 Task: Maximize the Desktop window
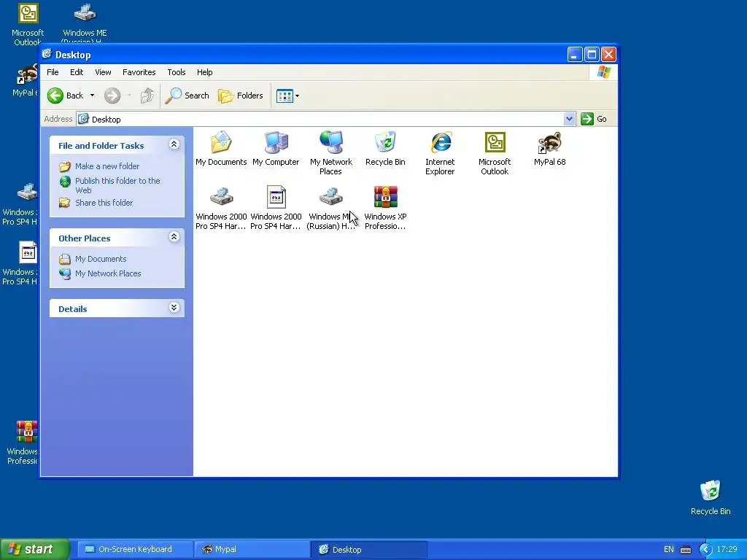tap(592, 55)
